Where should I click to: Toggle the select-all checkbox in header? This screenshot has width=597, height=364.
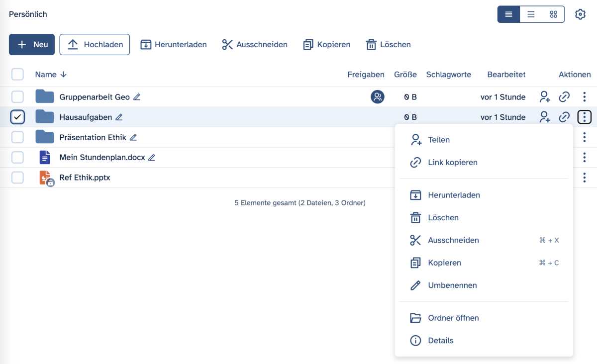click(17, 75)
